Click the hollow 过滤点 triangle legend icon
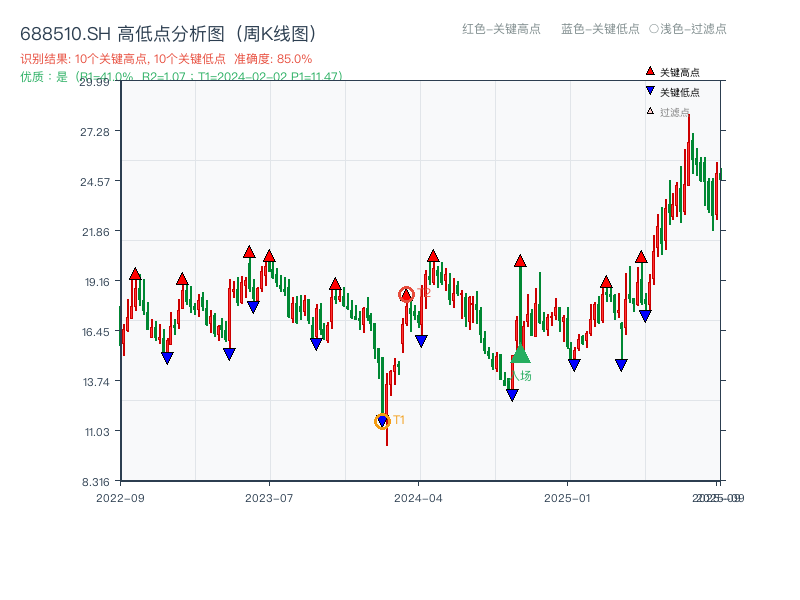The image size is (800, 600). click(650, 111)
